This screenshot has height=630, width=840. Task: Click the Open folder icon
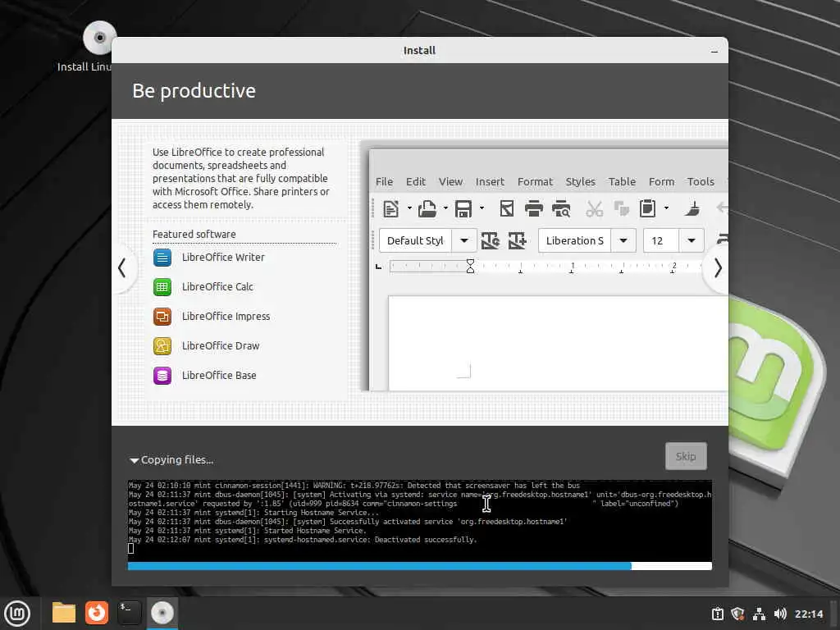(427, 208)
